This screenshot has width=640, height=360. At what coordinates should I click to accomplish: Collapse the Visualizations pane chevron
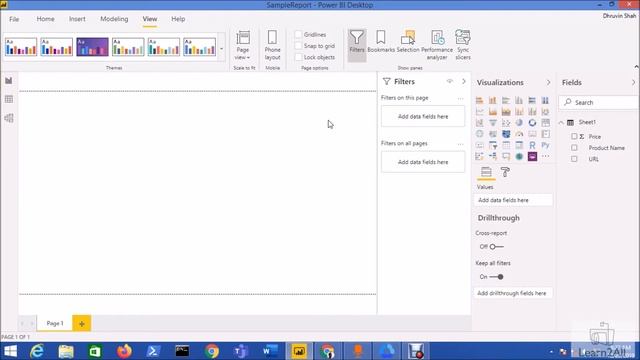click(548, 82)
